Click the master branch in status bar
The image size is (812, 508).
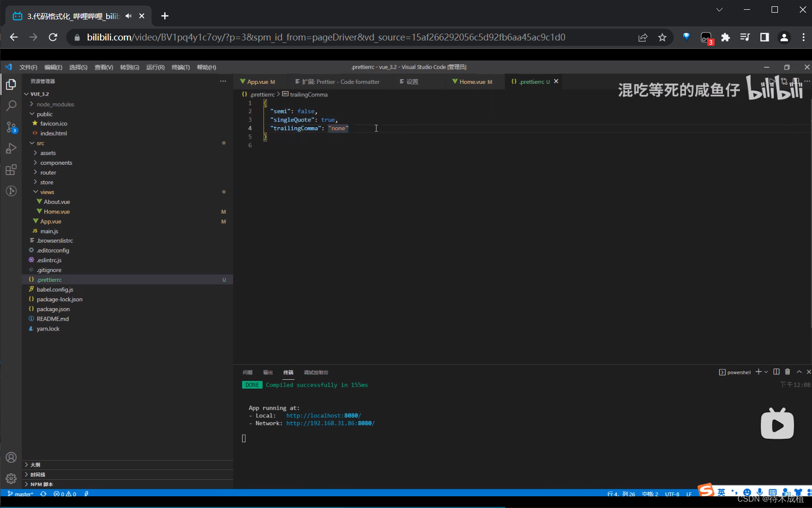pos(20,494)
